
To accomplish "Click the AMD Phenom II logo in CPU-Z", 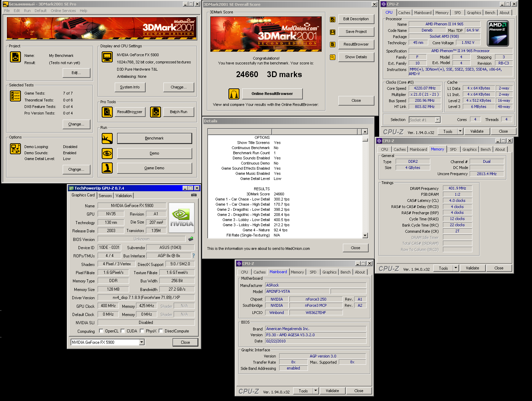I will pyautogui.click(x=498, y=33).
